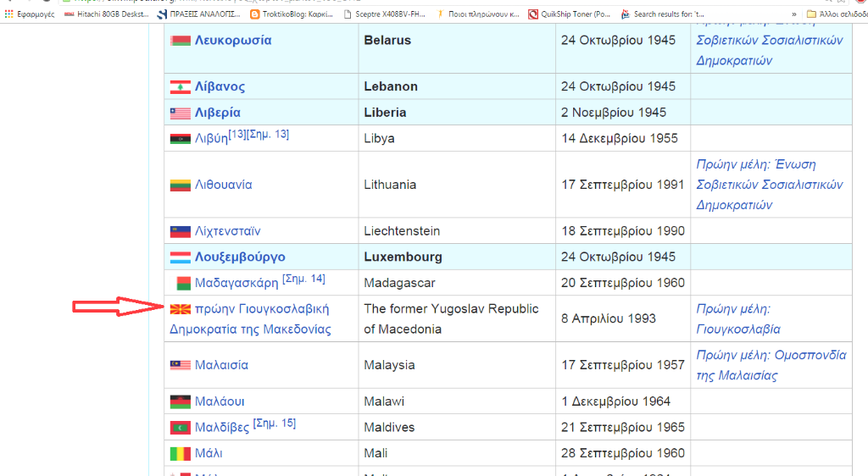Open the Λουξεμβούργο link
The image size is (868, 476).
pos(240,257)
